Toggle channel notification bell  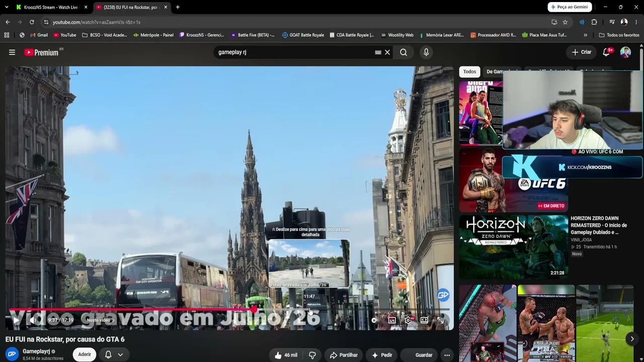(x=108, y=354)
